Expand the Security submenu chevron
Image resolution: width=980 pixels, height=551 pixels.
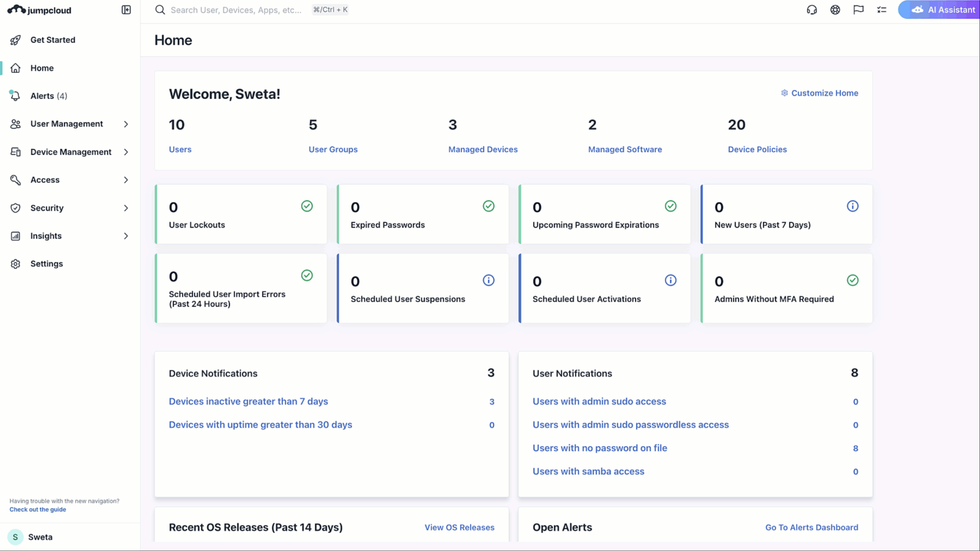[x=126, y=208]
